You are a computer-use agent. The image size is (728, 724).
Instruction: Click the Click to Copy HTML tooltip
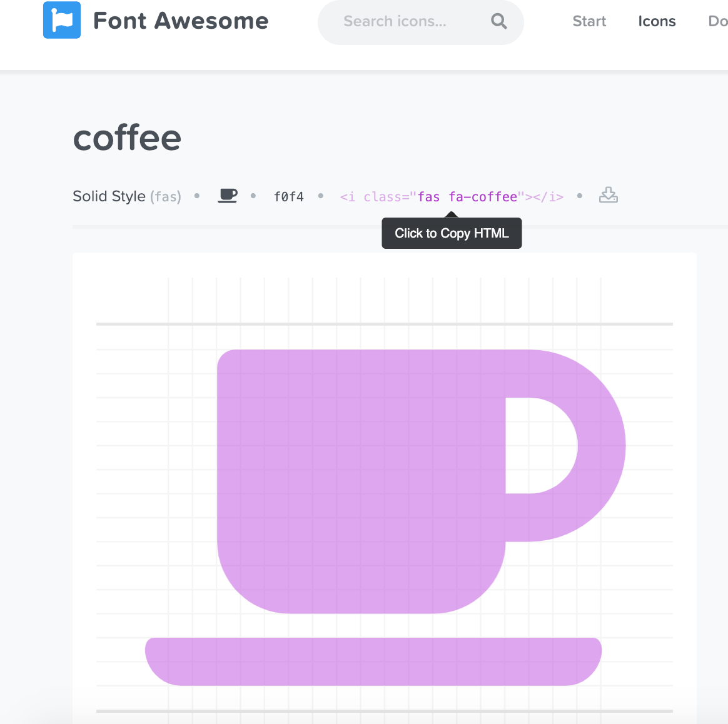(x=452, y=233)
